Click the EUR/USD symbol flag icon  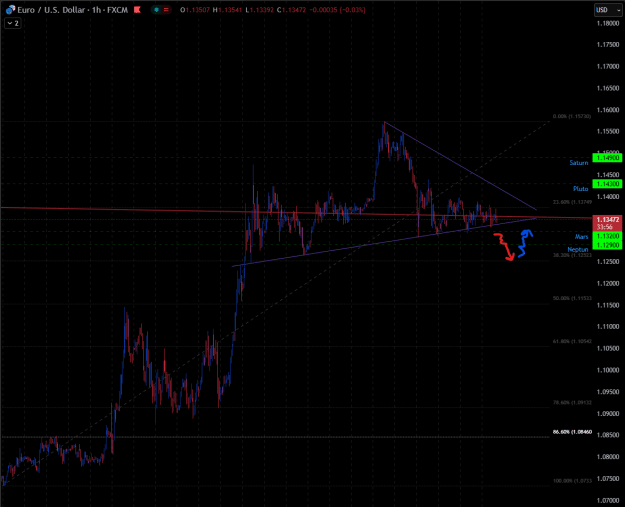click(10, 10)
